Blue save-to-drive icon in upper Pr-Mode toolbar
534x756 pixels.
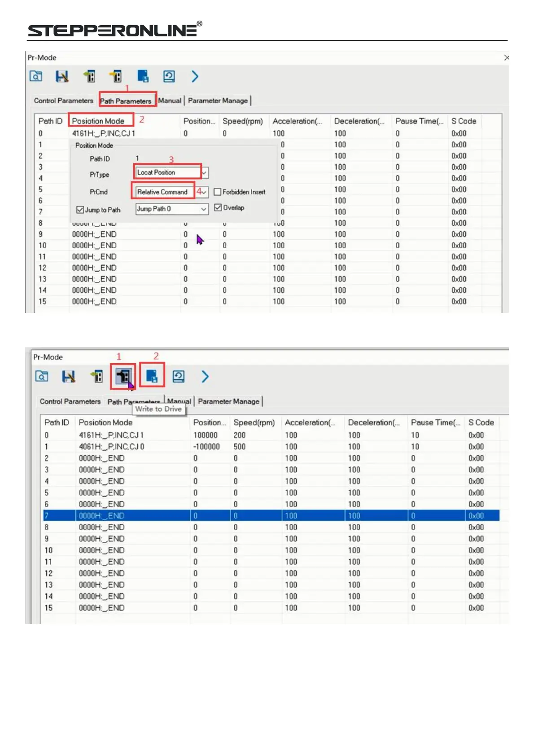(x=143, y=76)
